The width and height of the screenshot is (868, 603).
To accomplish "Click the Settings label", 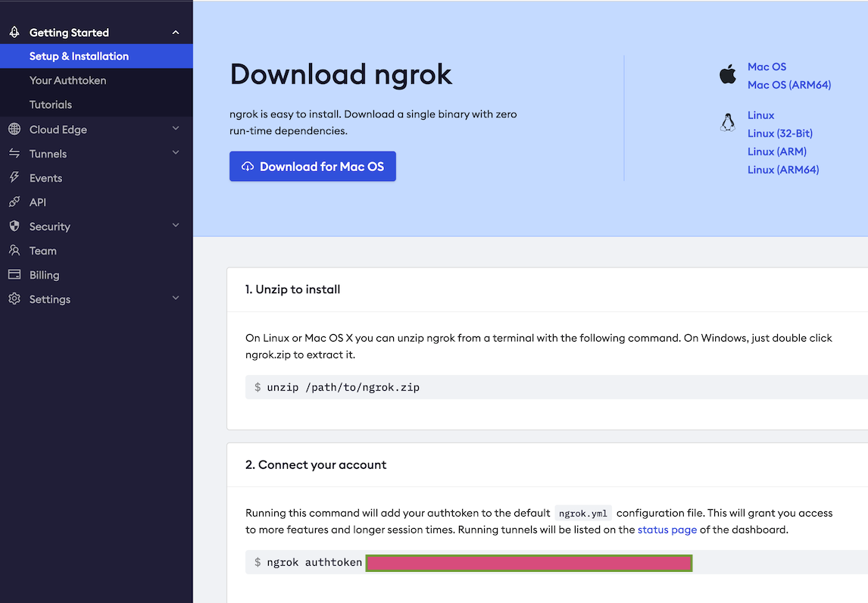I will coord(50,299).
